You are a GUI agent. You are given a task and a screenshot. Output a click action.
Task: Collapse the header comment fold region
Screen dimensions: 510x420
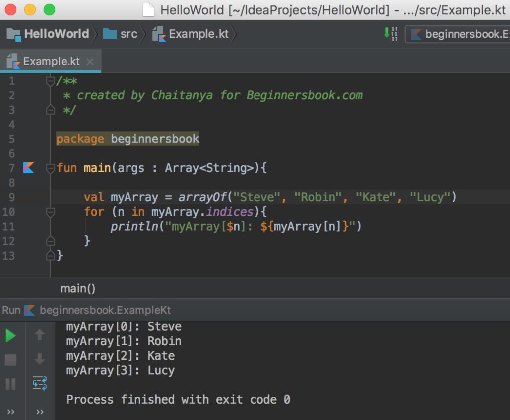(x=50, y=81)
